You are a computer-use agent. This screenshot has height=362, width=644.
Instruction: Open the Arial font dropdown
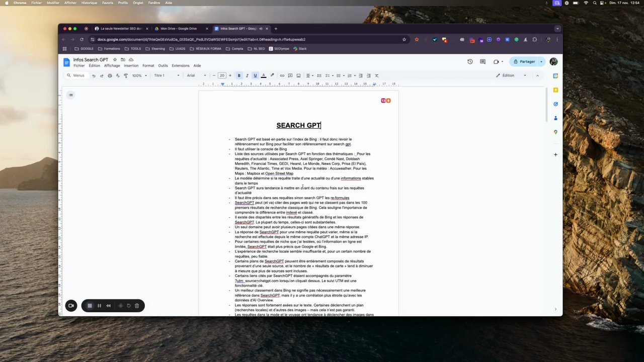click(196, 75)
